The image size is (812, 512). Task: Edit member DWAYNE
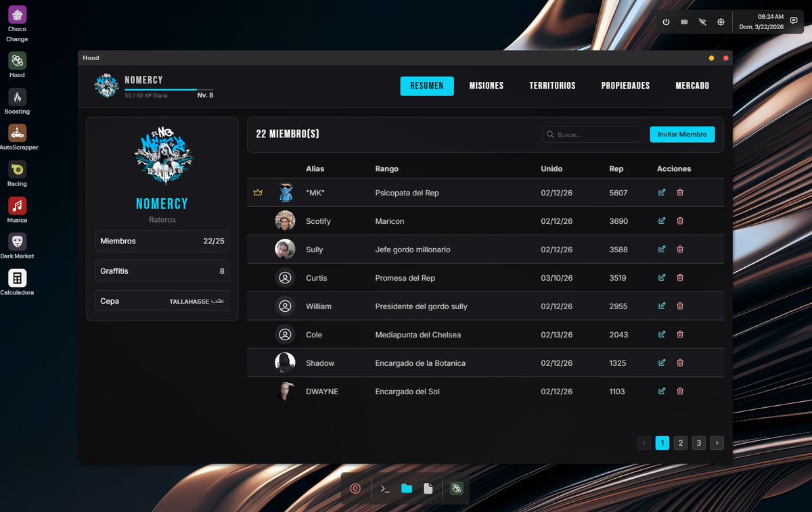point(662,392)
